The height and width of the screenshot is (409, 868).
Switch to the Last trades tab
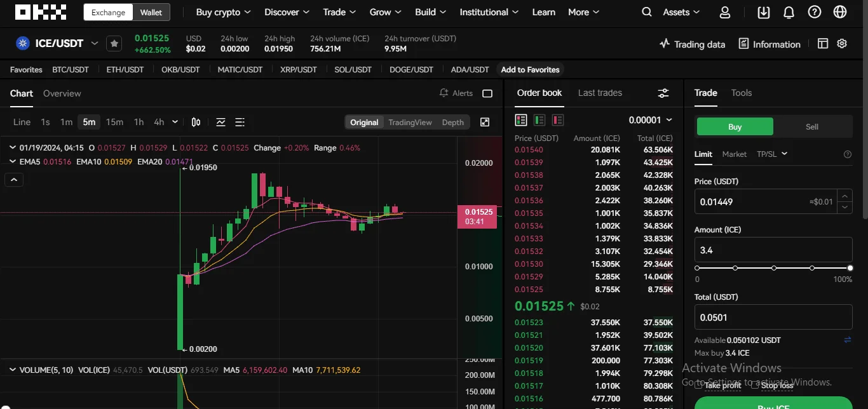600,93
